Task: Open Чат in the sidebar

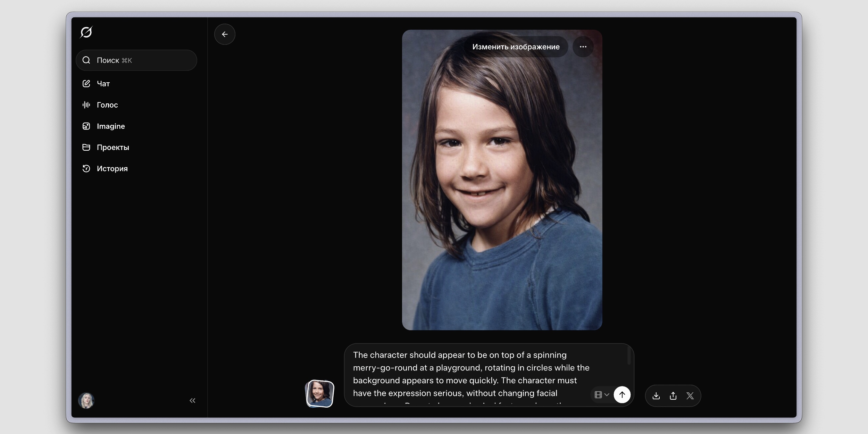Action: pos(103,84)
